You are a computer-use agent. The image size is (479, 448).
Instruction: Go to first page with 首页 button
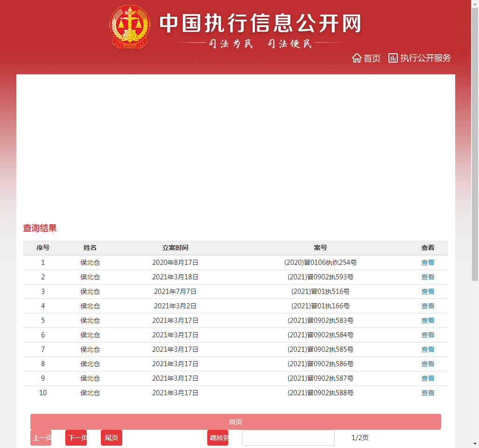click(x=235, y=422)
